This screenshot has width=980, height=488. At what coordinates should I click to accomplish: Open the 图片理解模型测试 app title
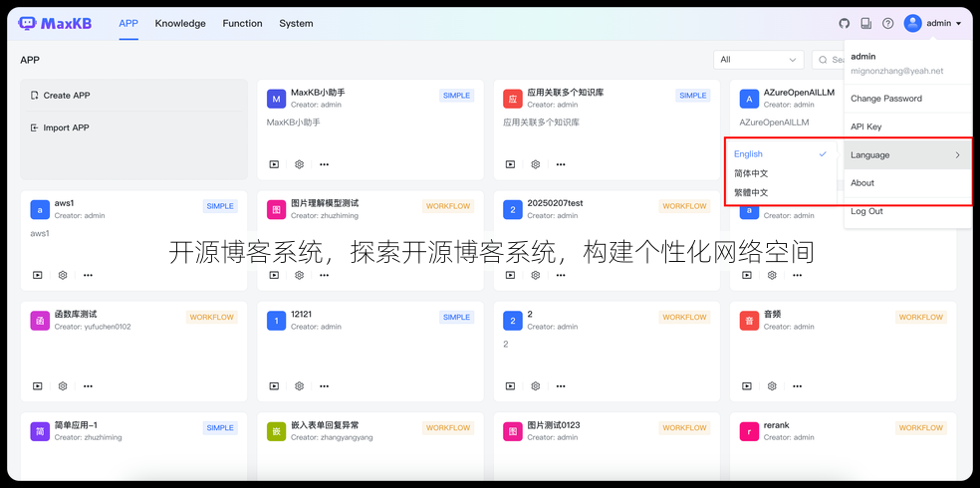(x=325, y=203)
